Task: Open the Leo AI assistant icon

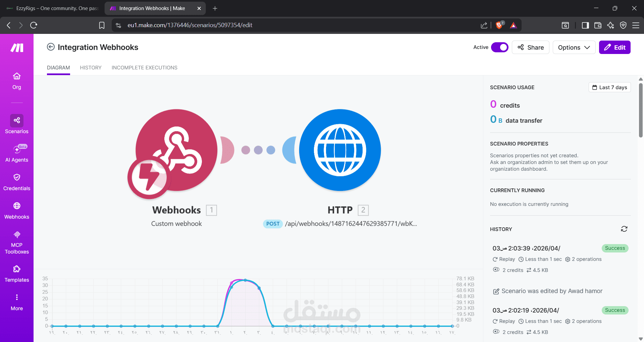Action: pyautogui.click(x=610, y=25)
